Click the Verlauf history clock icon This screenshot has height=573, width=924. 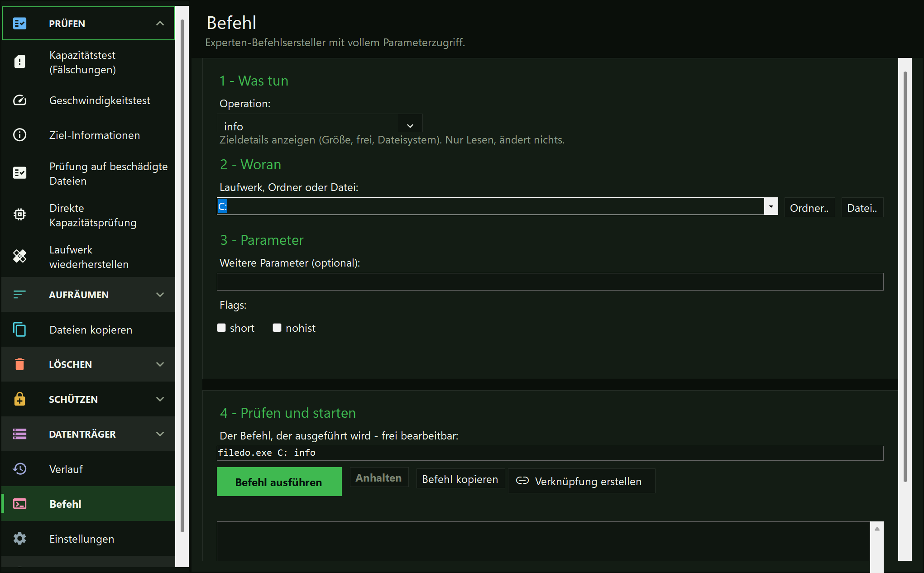tap(19, 469)
